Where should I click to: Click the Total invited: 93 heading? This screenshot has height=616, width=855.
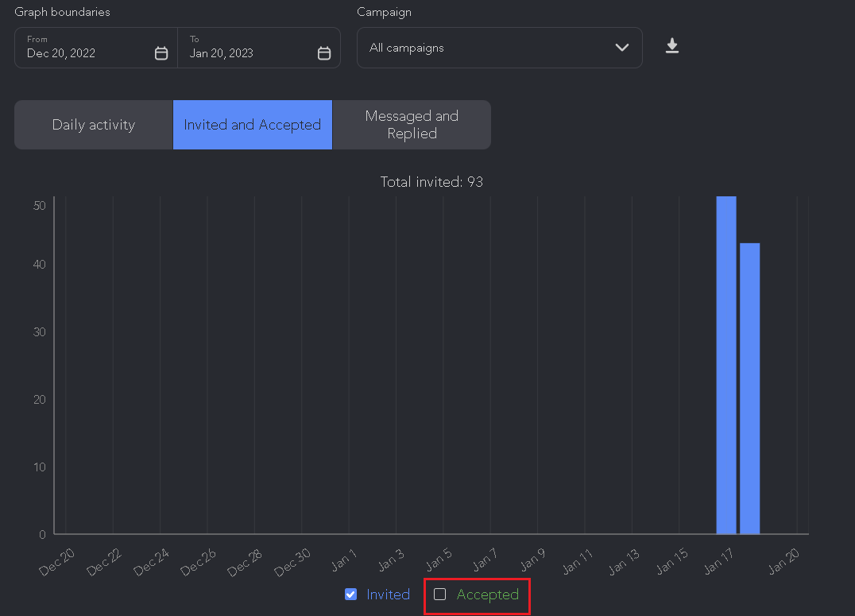(x=431, y=182)
